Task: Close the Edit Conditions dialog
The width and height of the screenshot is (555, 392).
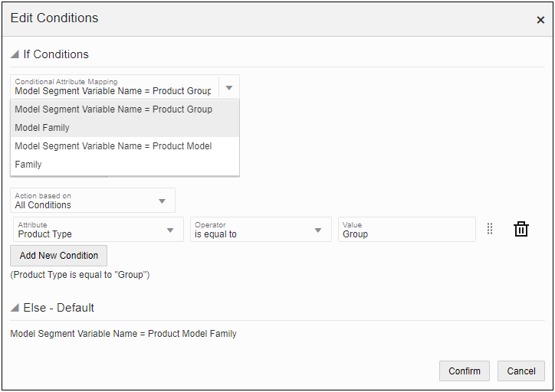Action: pos(540,20)
